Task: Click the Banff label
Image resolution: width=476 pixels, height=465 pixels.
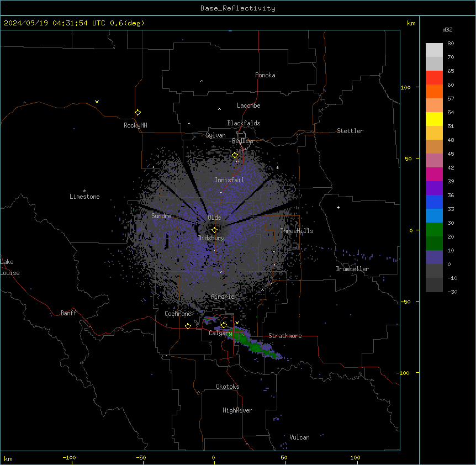Action: pos(68,313)
